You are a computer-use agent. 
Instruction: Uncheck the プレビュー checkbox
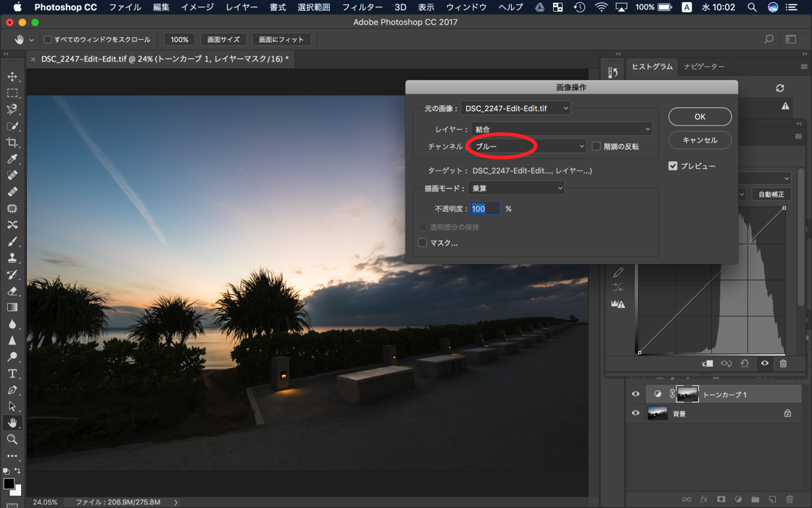(673, 166)
